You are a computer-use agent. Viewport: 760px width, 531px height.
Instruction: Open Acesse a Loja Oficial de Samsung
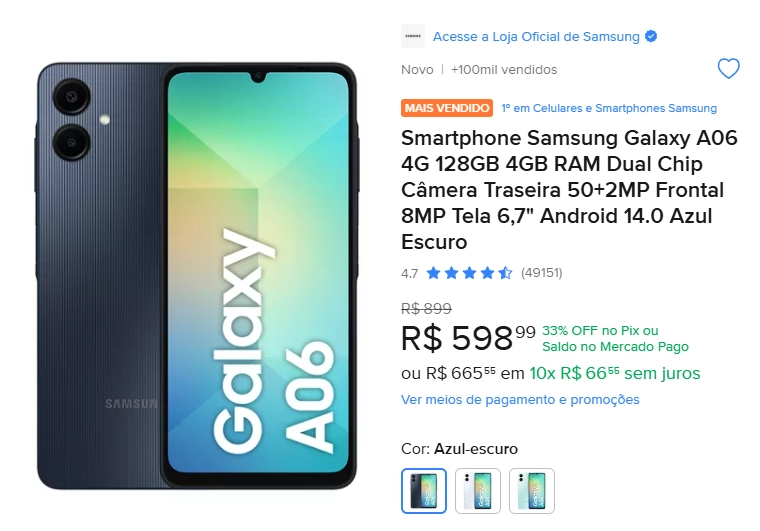[x=536, y=36]
